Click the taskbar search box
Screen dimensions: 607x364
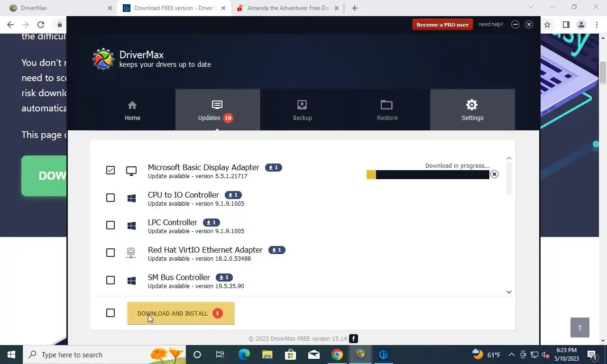tap(103, 355)
